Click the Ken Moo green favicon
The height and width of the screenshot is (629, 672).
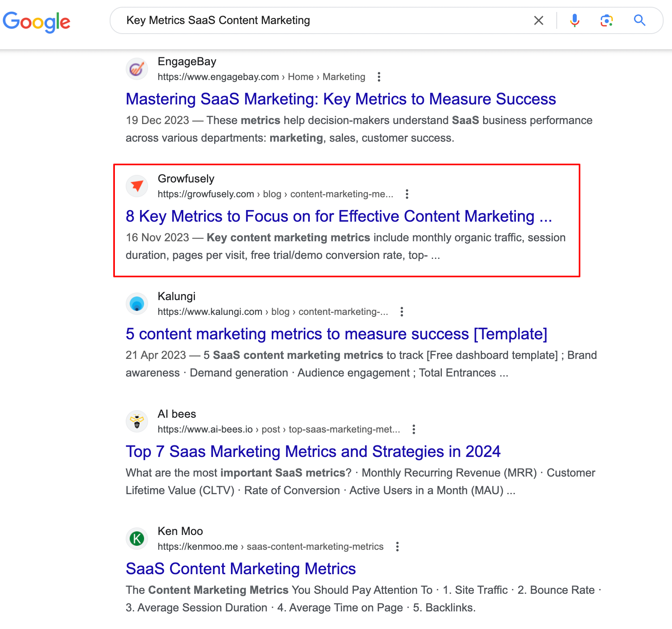[x=137, y=539]
